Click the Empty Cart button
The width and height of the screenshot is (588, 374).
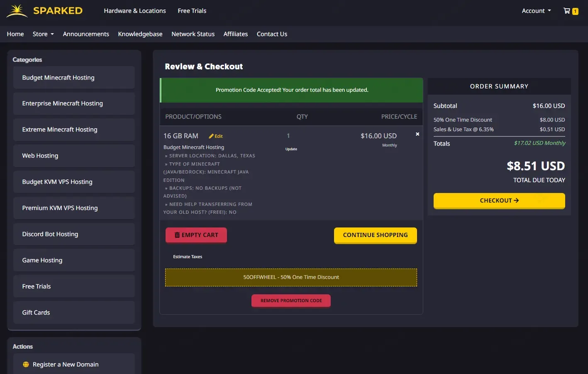196,235
